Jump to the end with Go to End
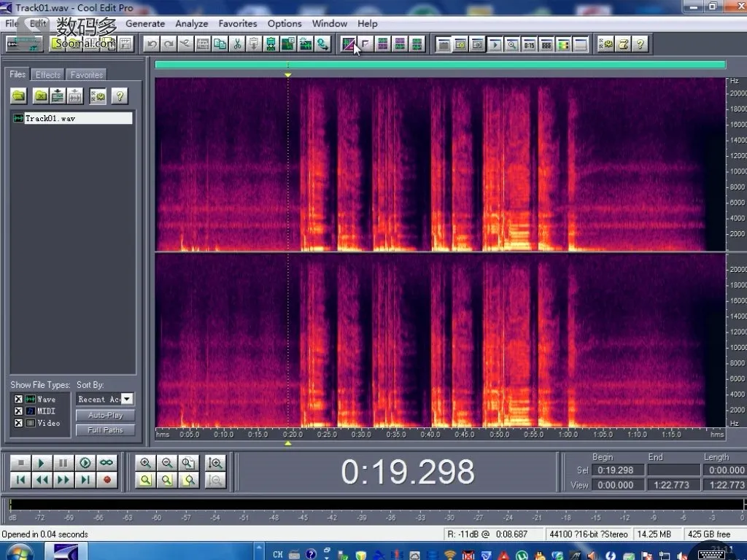This screenshot has width=747, height=560. (85, 480)
